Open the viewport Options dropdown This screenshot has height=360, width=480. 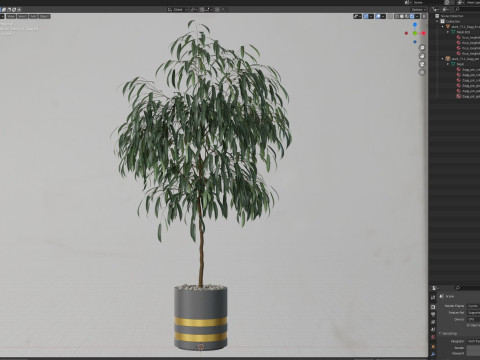pos(418,10)
